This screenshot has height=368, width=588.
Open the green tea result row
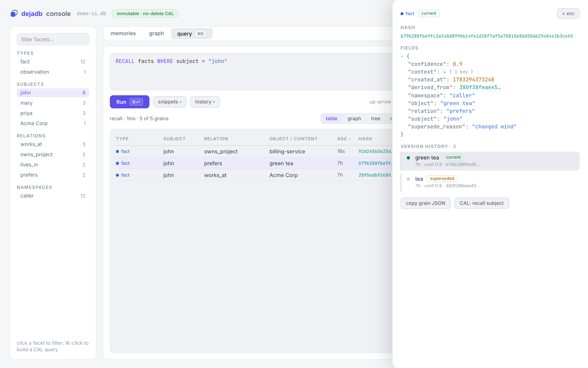(254, 163)
